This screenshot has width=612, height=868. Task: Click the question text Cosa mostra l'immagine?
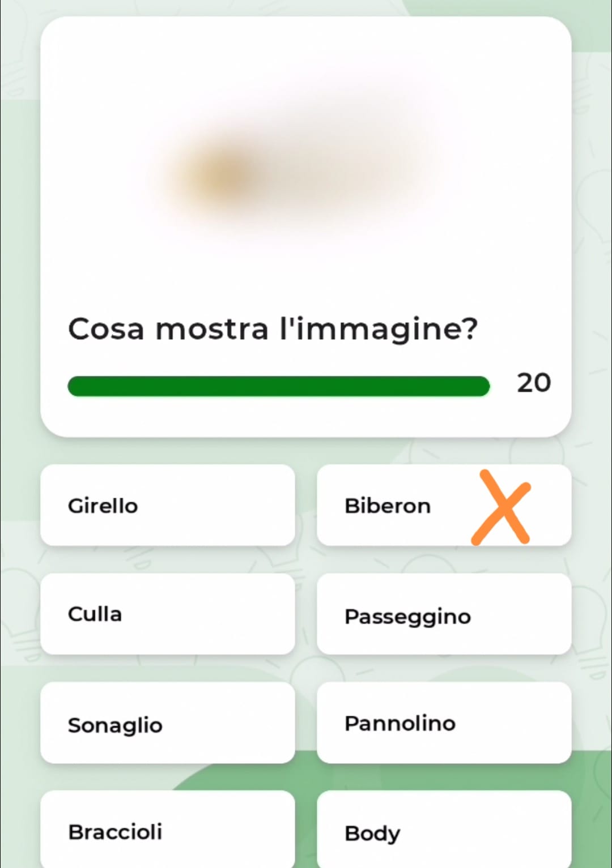point(273,330)
